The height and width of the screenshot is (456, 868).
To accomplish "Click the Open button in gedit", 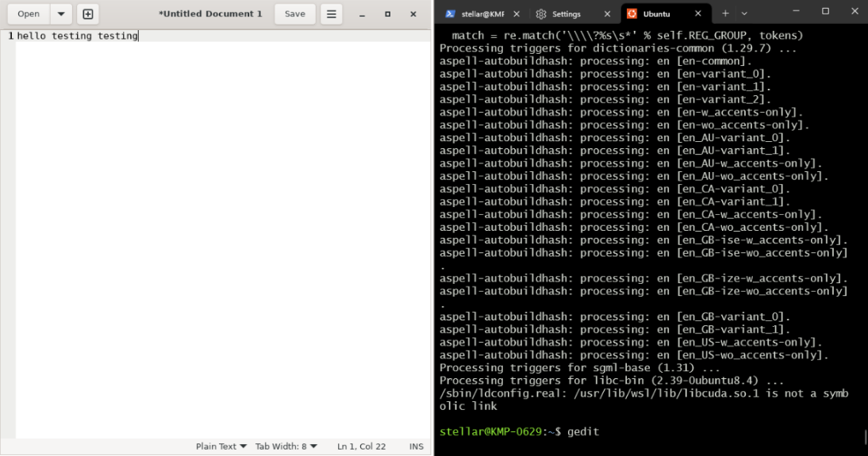I will (29, 13).
